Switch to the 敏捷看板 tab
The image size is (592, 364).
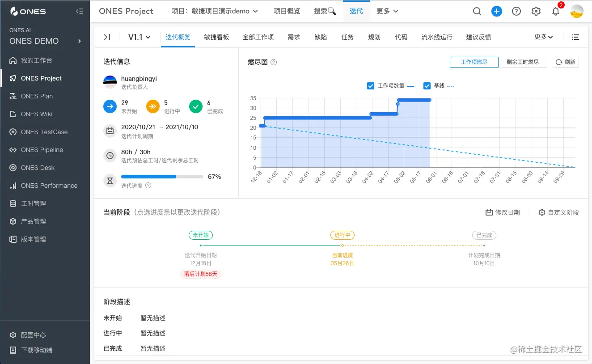(x=216, y=37)
